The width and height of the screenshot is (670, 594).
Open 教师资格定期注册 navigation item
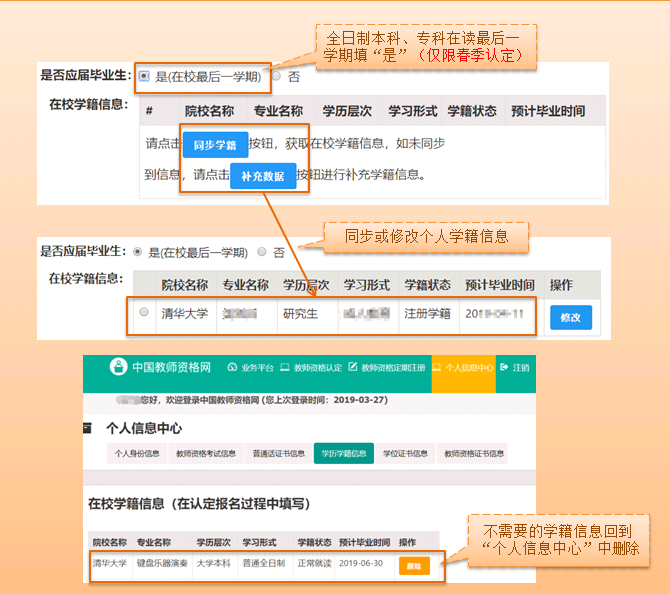pyautogui.click(x=389, y=368)
